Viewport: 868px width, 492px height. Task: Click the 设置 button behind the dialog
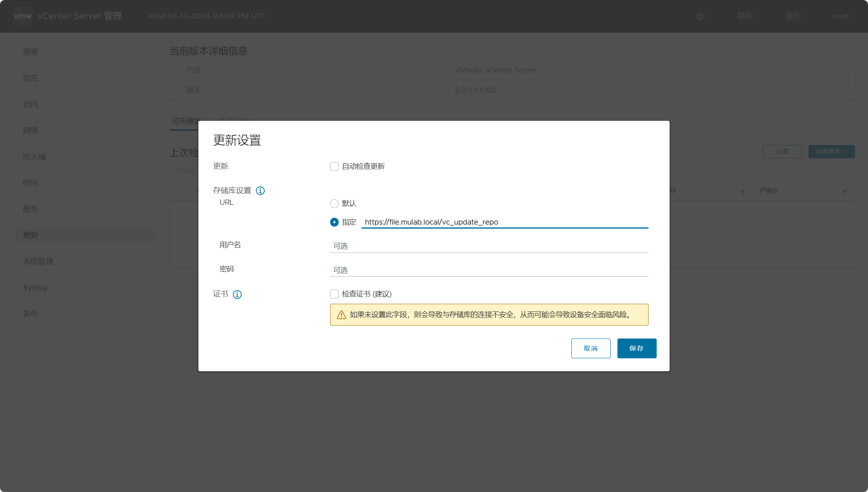[x=782, y=151]
